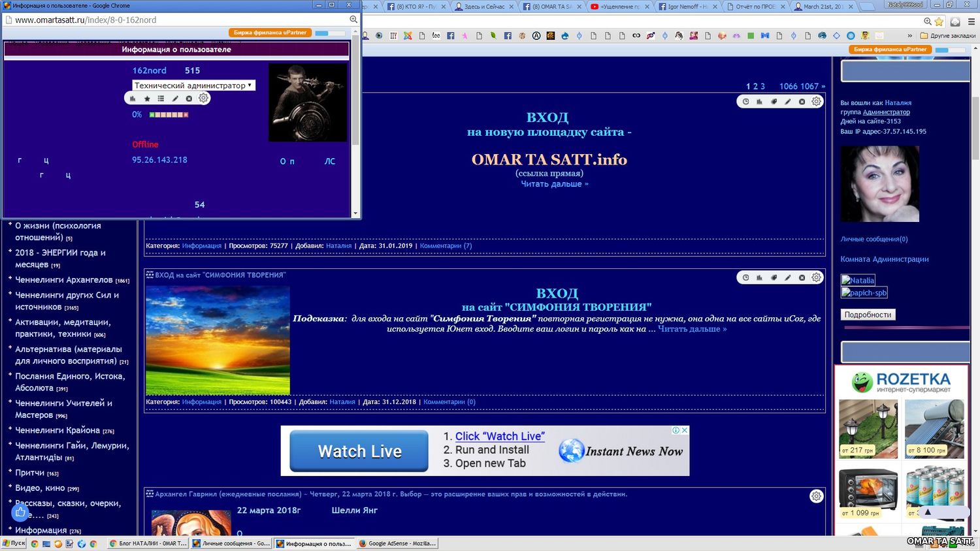Open Комментарии (7) link
Image resolution: width=980 pixels, height=551 pixels.
pos(446,246)
